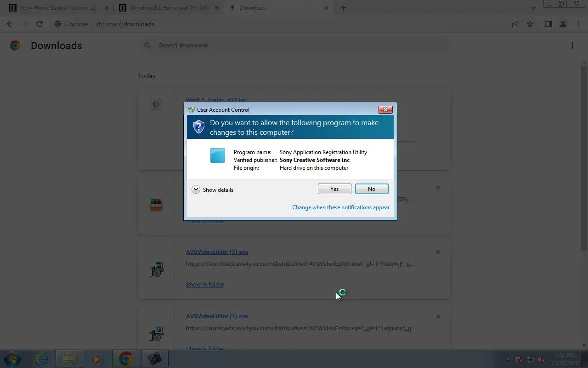Open Windows Explorer from taskbar

(69, 359)
